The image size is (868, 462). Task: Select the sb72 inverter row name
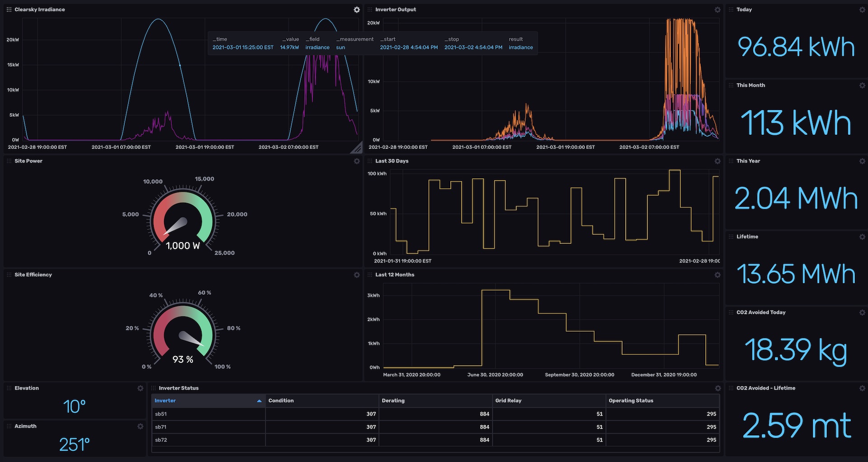pos(161,440)
